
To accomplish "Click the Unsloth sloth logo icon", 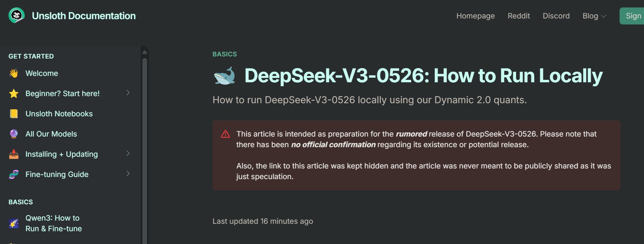I will point(16,16).
